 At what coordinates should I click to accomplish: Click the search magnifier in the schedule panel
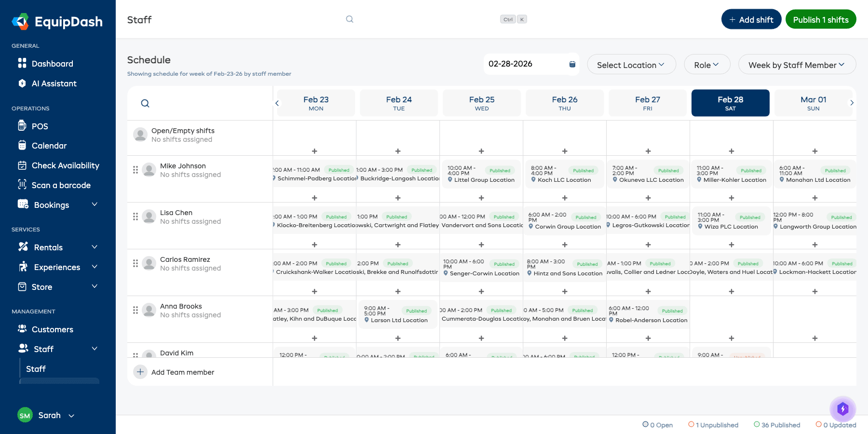point(145,103)
